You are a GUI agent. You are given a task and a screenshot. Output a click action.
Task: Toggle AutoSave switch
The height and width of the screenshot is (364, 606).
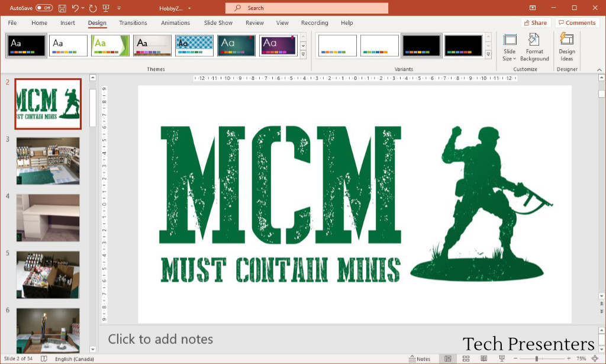[x=44, y=8]
